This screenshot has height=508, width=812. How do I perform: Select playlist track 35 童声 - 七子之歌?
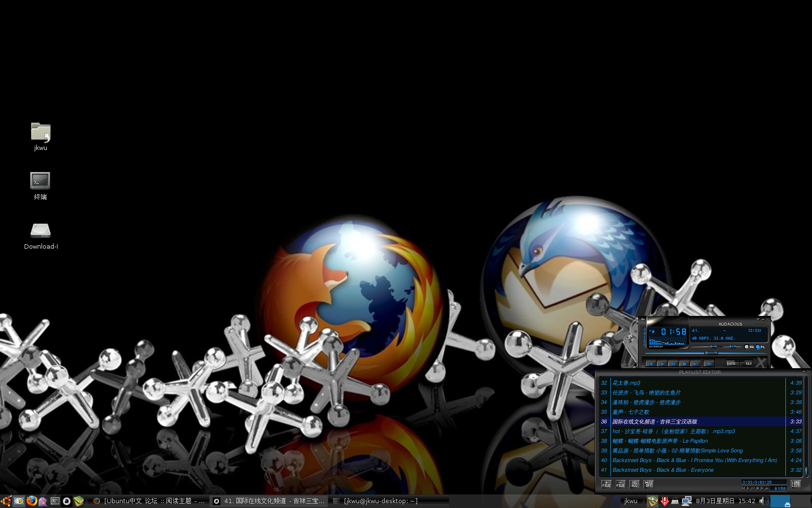tap(701, 412)
